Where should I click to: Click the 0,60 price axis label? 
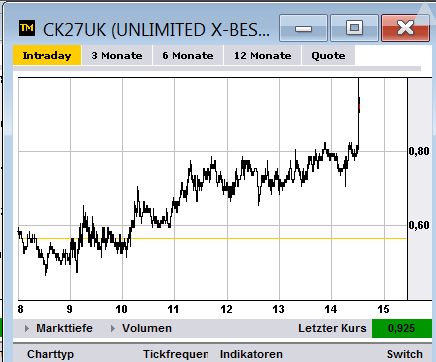(x=419, y=225)
